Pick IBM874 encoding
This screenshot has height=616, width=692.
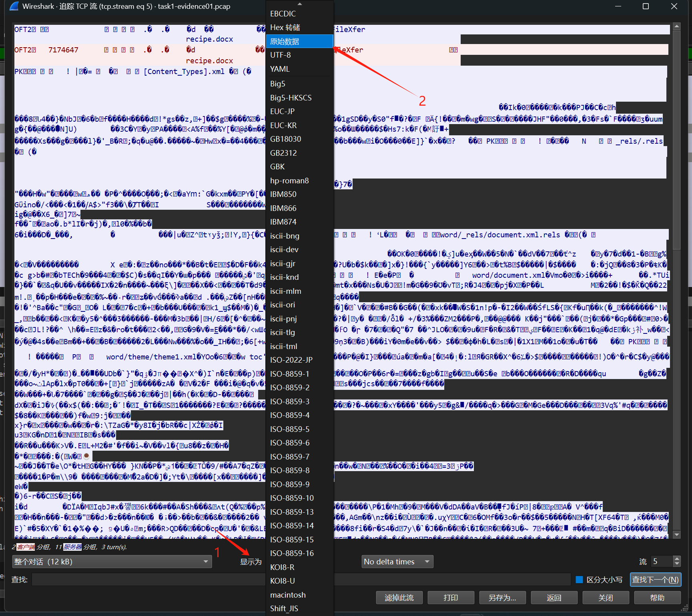(x=300, y=222)
